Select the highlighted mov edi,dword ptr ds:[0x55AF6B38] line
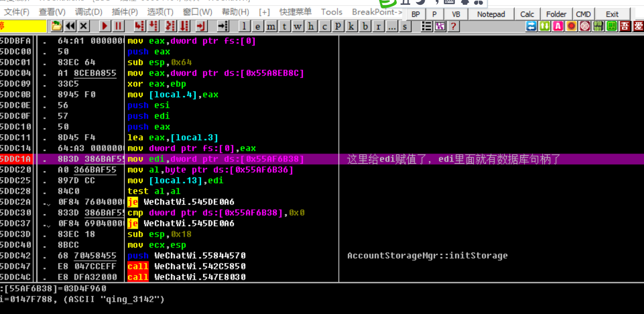Image resolution: width=644 pixels, height=314 pixels. click(322, 159)
